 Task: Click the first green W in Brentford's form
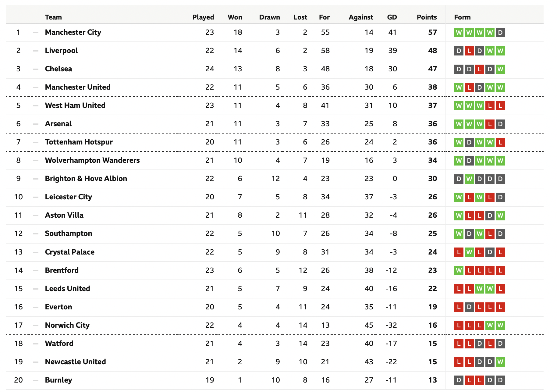[459, 270]
